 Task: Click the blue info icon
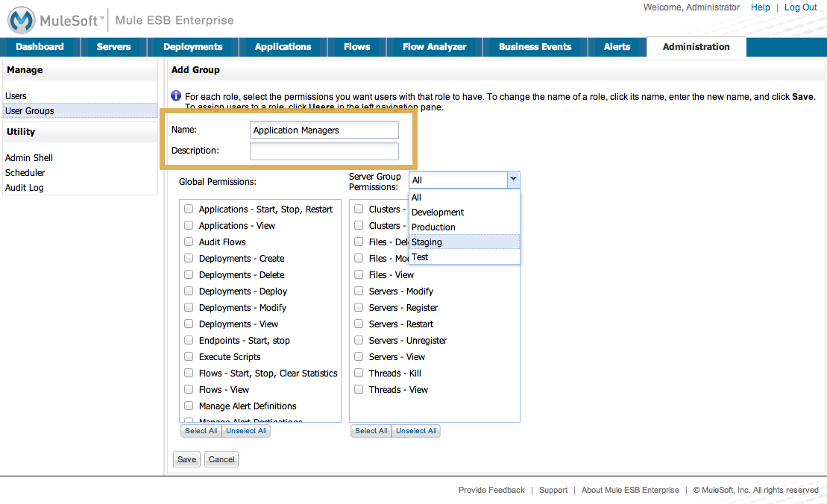click(176, 96)
